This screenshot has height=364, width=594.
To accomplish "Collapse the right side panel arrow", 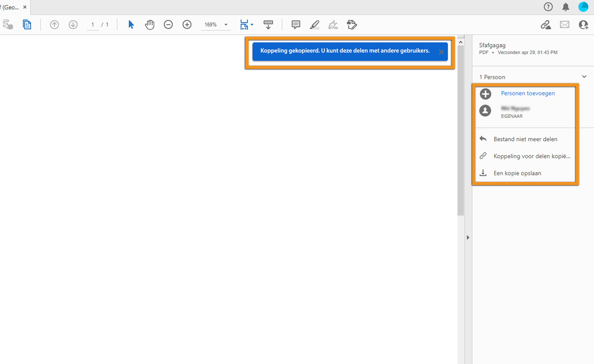I will (468, 238).
